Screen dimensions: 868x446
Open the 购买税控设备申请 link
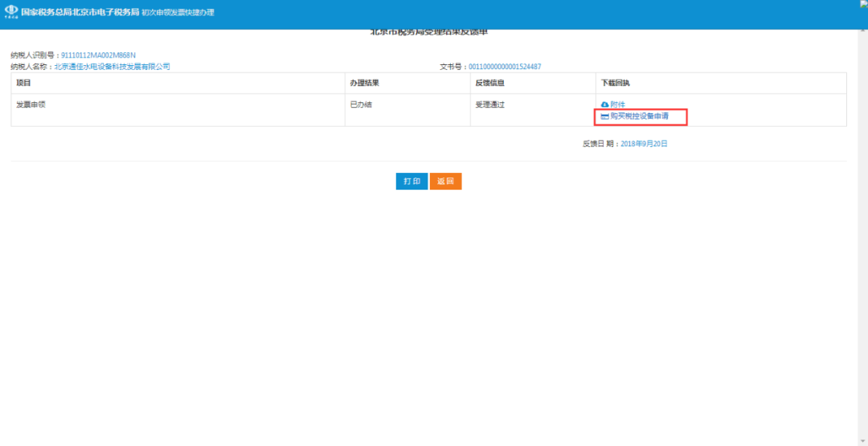coord(639,117)
